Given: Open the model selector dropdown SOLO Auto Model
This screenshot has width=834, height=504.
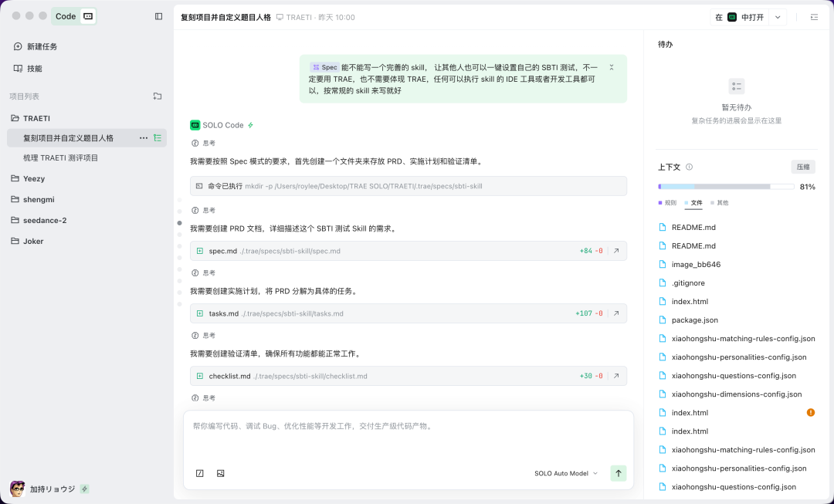Looking at the screenshot, I should pos(564,473).
